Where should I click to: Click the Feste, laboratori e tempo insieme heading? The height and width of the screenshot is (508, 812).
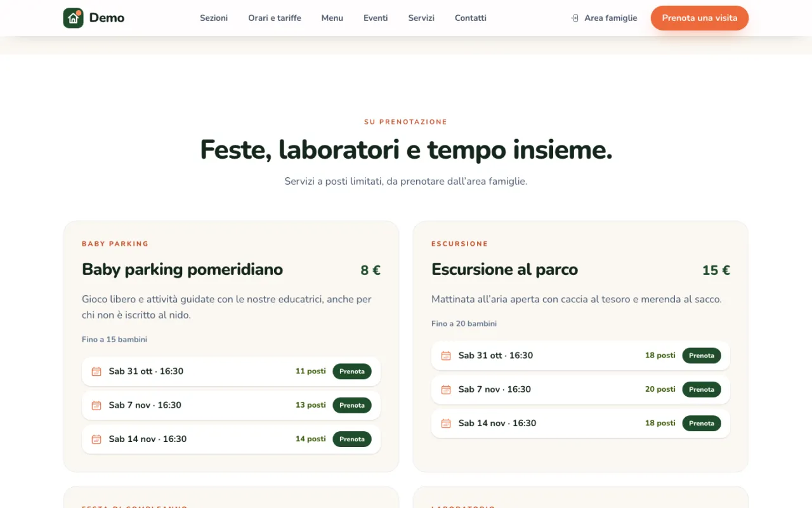(406, 150)
